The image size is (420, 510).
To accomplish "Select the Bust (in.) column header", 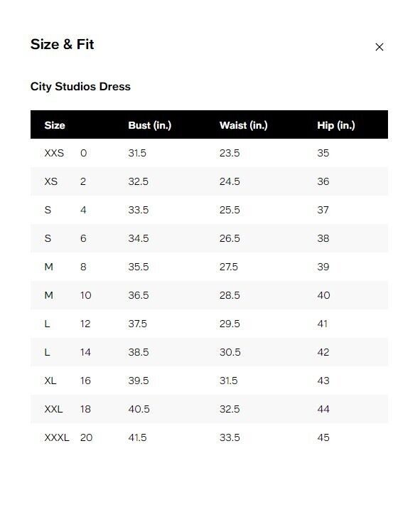I will (x=149, y=125).
